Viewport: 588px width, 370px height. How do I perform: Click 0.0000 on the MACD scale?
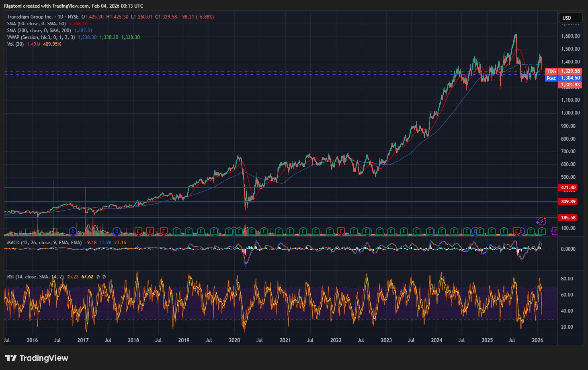point(568,249)
